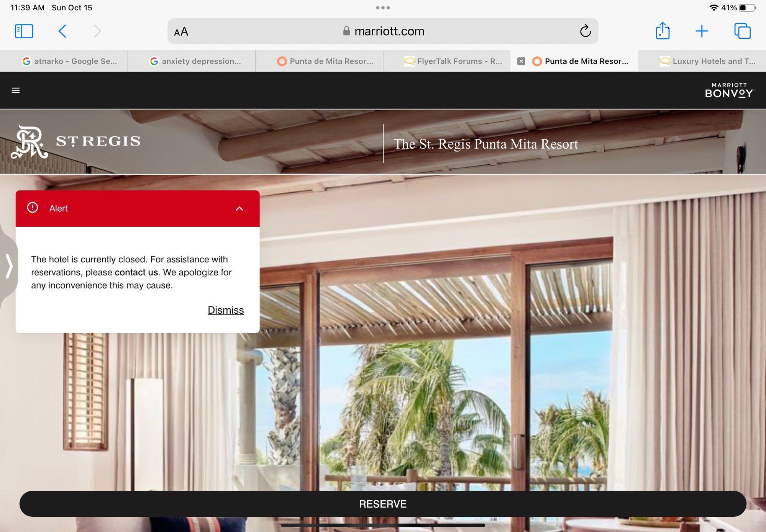
Task: Expand the hamburger menu icon
Action: pos(16,90)
